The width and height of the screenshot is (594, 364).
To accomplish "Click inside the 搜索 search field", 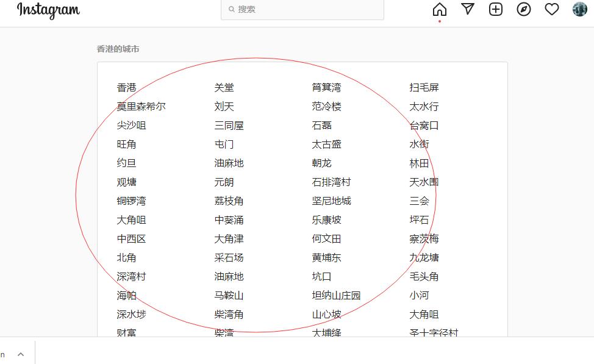I will [x=302, y=9].
